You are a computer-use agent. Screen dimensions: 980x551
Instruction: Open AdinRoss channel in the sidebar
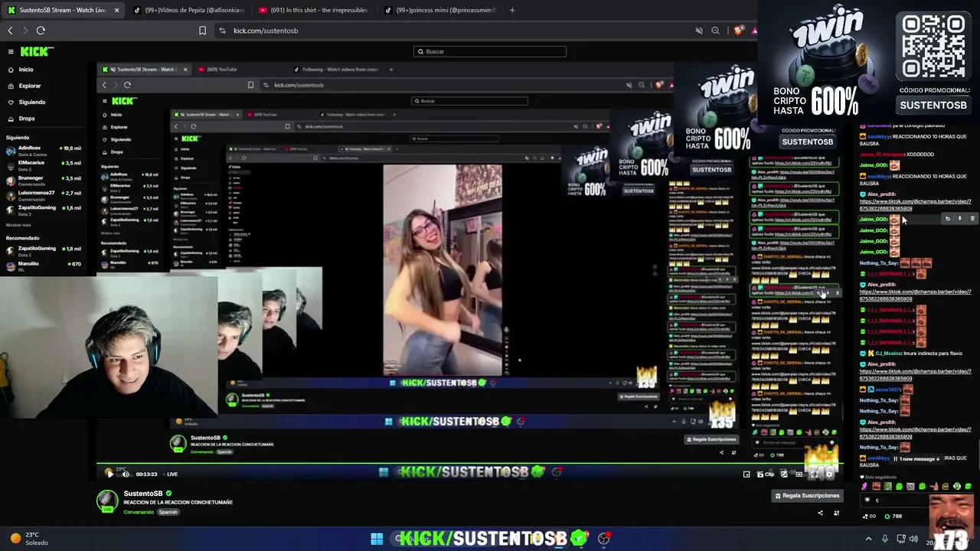[x=44, y=149]
